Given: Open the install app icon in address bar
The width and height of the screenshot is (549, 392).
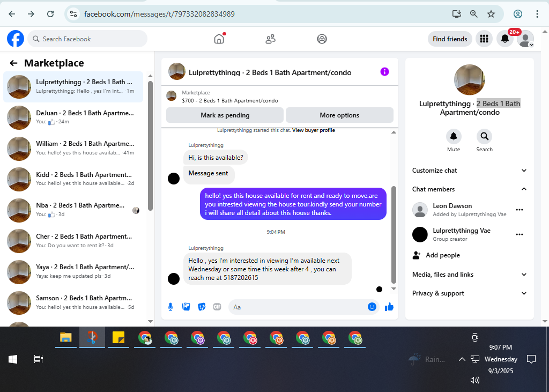Looking at the screenshot, I should pos(457,14).
